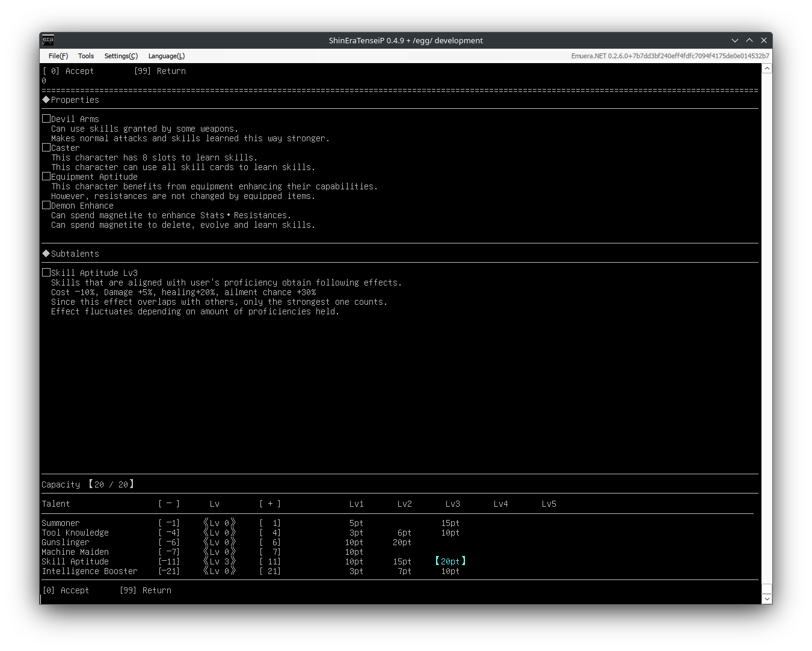Close the ShinEraTenseiP window
The image size is (812, 651).
coord(764,40)
